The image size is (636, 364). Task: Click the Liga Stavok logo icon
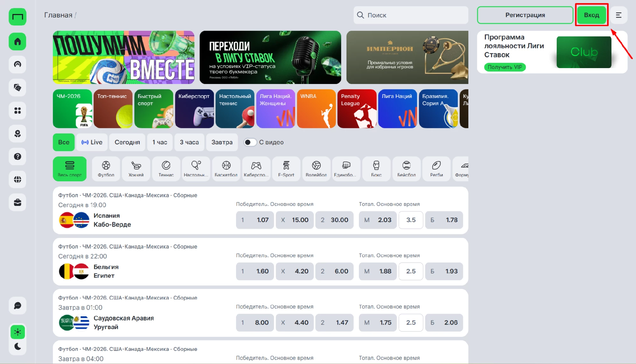point(17,17)
